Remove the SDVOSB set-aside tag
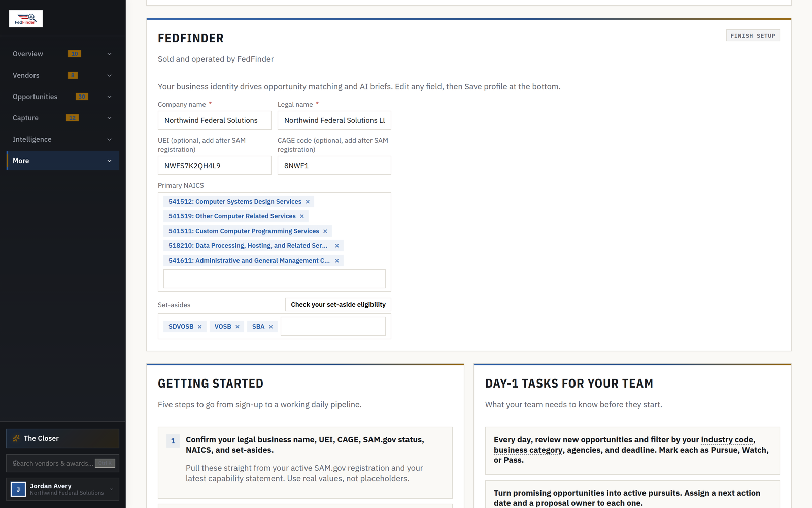 (200, 327)
